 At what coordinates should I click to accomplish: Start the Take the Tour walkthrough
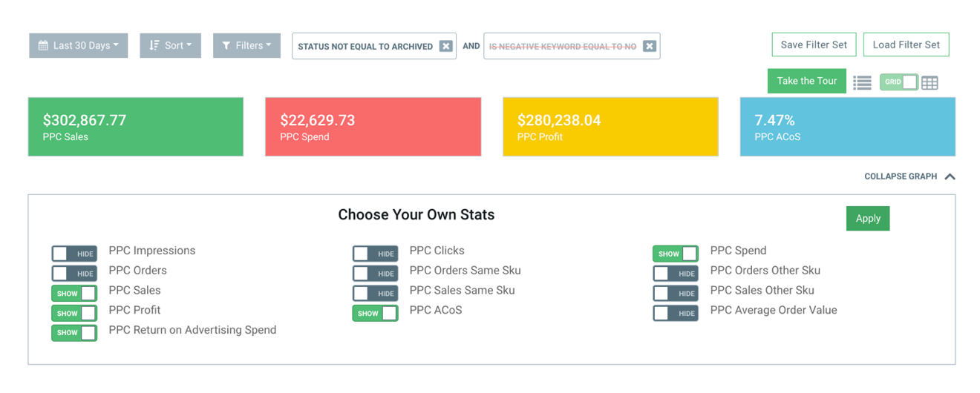click(x=806, y=81)
